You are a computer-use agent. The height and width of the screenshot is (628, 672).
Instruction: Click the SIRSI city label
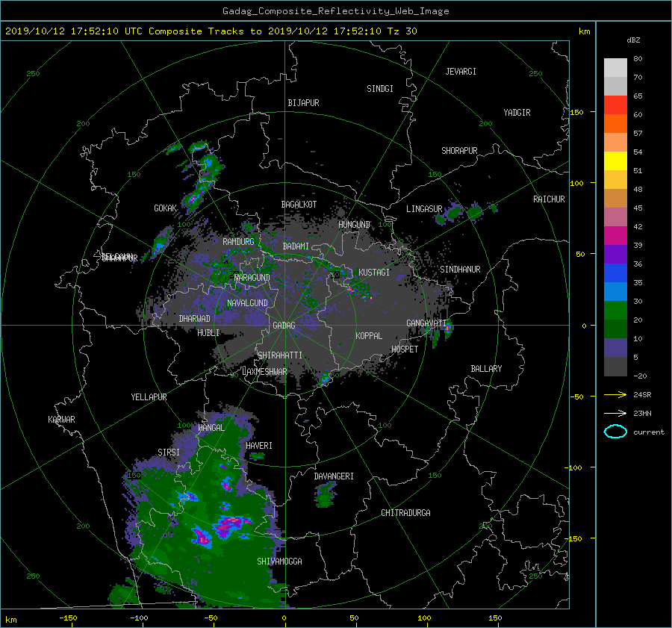pyautogui.click(x=169, y=453)
